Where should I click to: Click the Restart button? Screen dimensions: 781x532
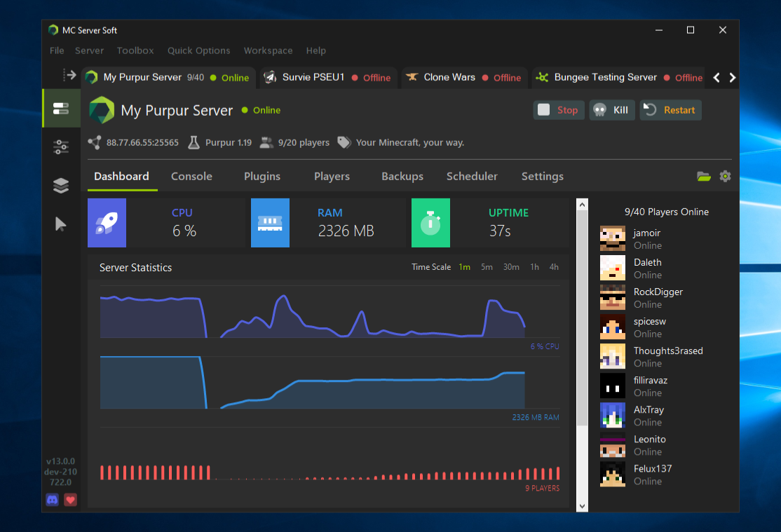tap(670, 110)
